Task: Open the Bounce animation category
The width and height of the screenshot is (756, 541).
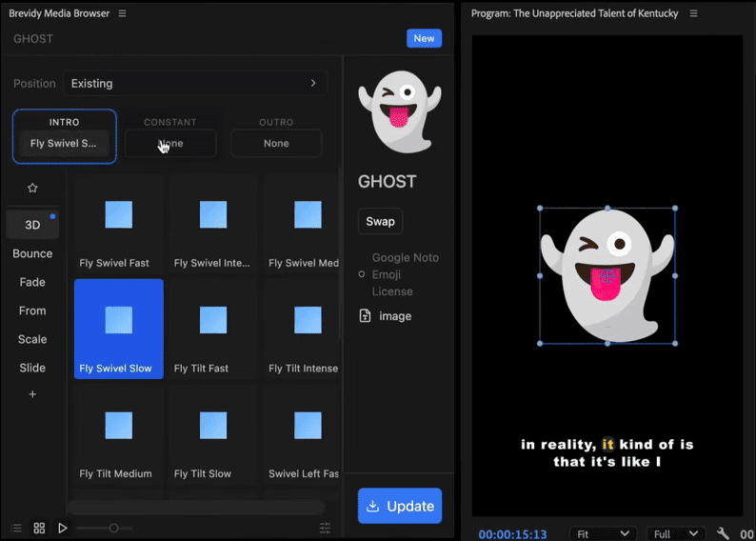Action: (32, 253)
